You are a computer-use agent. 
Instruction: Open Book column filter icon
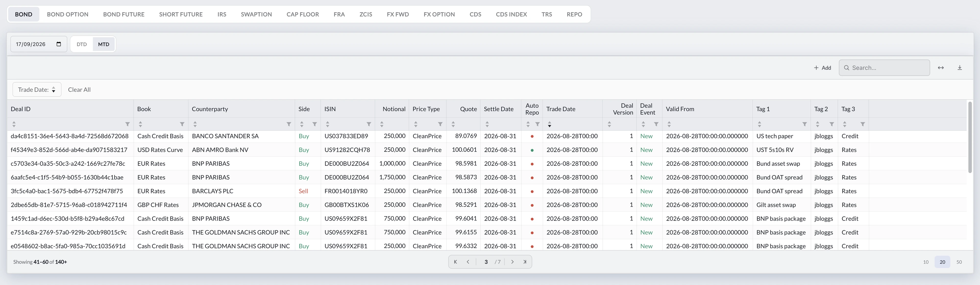182,124
